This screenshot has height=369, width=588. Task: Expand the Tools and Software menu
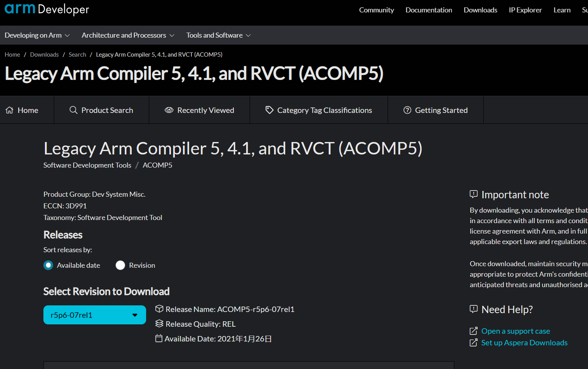coord(219,35)
